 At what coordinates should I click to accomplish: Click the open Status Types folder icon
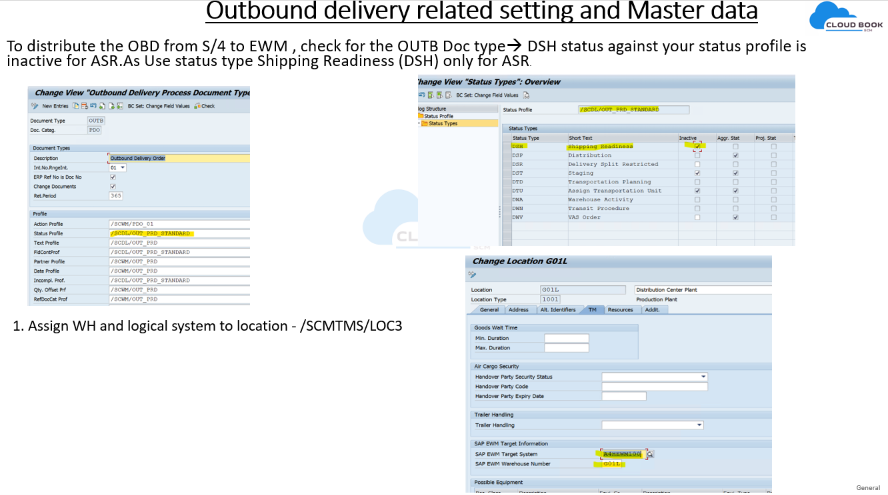click(x=425, y=123)
